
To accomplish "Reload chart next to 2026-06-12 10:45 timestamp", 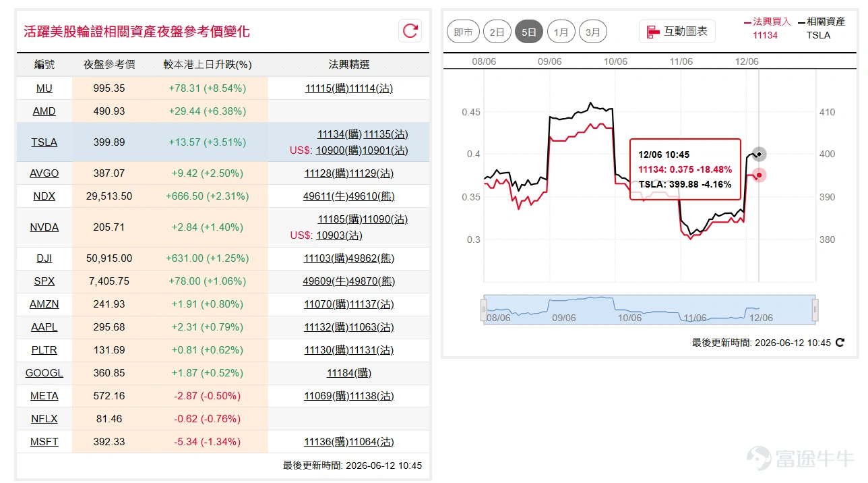I will [x=840, y=343].
